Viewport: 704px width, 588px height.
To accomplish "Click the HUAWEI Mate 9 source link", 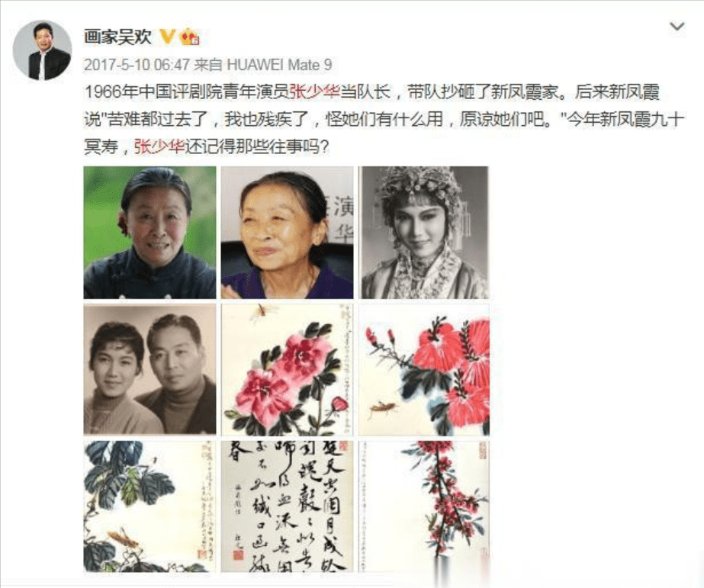I will [279, 65].
